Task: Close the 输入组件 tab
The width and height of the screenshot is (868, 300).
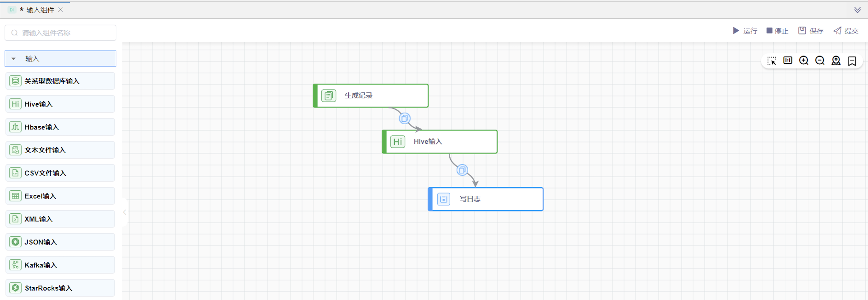Action: click(61, 10)
